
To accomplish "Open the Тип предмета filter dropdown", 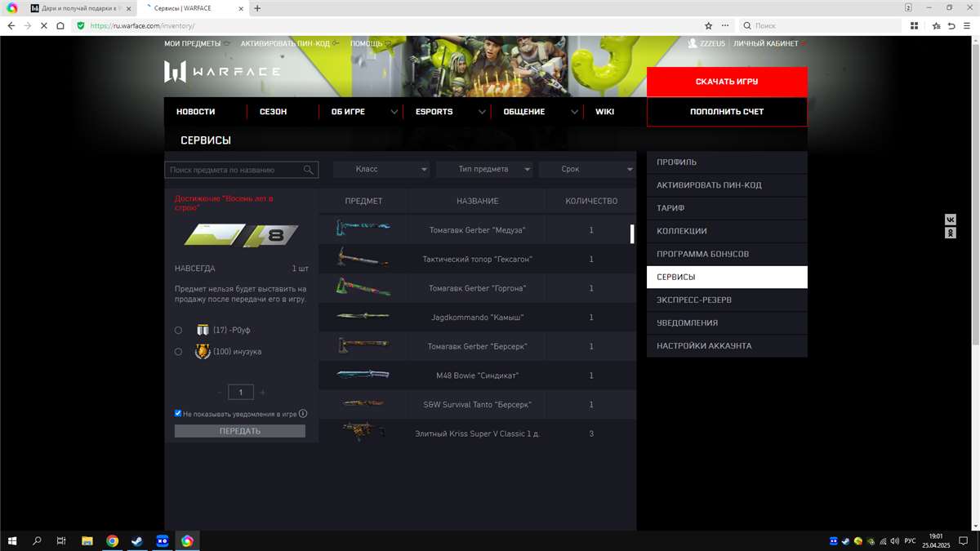I will click(484, 170).
